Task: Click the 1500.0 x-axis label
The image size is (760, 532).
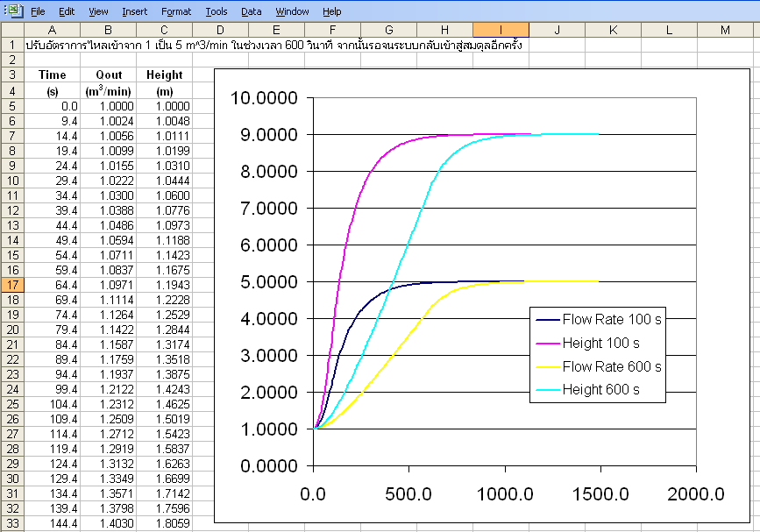Action: tap(600, 494)
